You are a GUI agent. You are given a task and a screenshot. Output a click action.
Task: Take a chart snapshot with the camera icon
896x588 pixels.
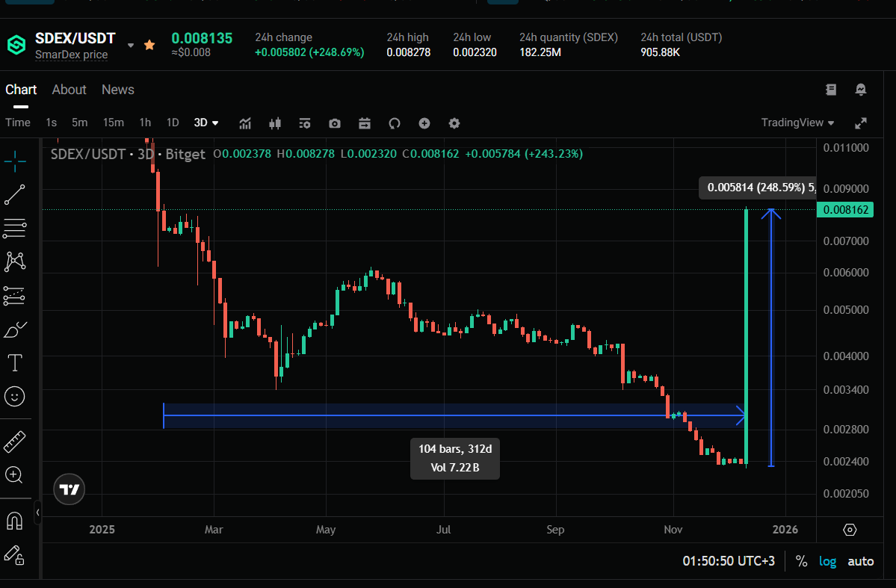pyautogui.click(x=334, y=123)
